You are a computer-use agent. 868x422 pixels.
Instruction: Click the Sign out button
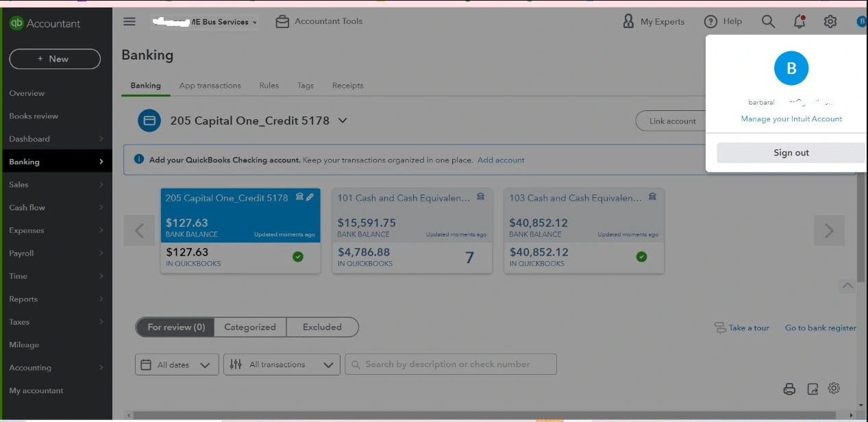tap(791, 153)
